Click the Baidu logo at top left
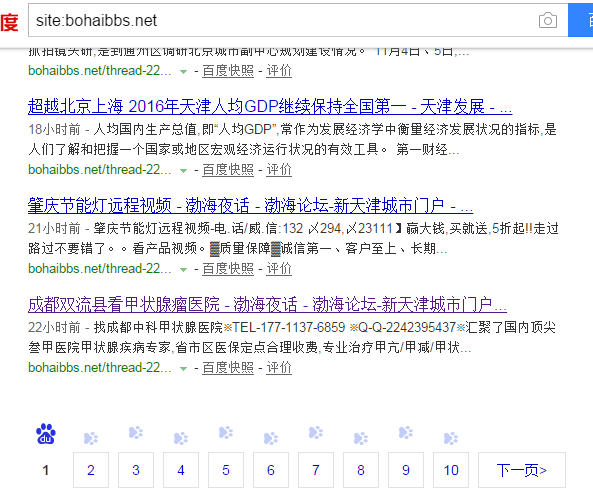 tap(9, 22)
